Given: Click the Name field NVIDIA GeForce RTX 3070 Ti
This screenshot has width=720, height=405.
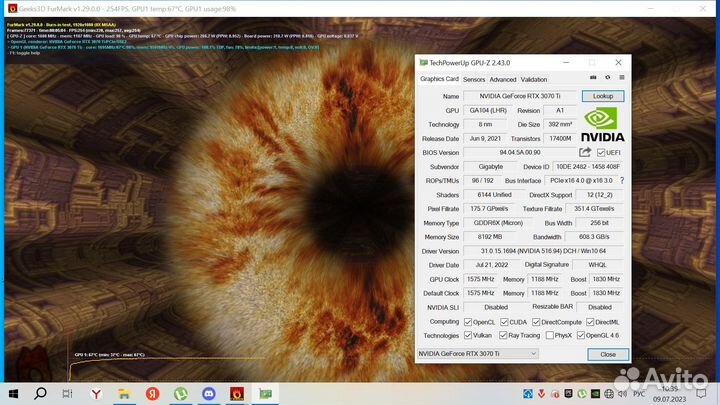Looking at the screenshot, I should tap(520, 96).
